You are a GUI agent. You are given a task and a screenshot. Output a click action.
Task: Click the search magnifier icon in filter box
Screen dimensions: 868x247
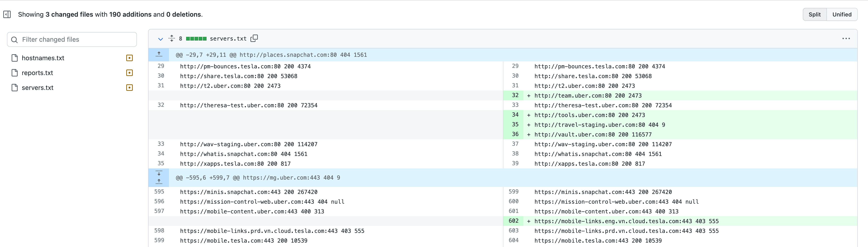[x=14, y=40]
